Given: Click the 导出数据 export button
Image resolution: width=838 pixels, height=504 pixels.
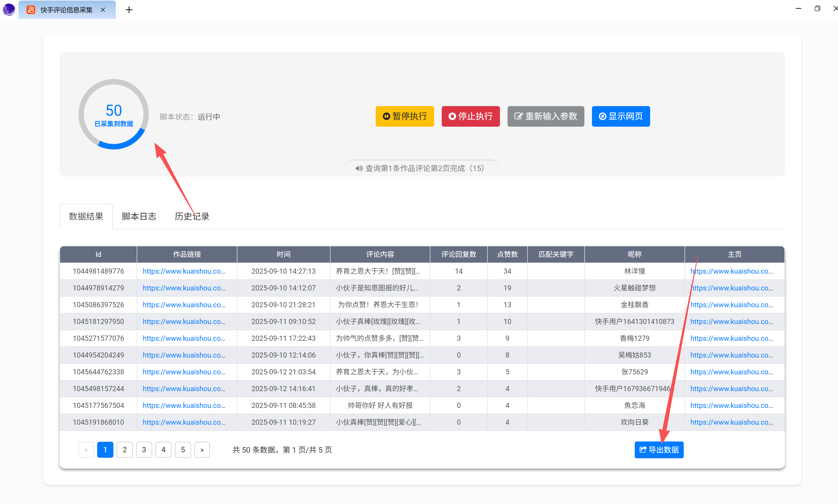Looking at the screenshot, I should coord(659,450).
